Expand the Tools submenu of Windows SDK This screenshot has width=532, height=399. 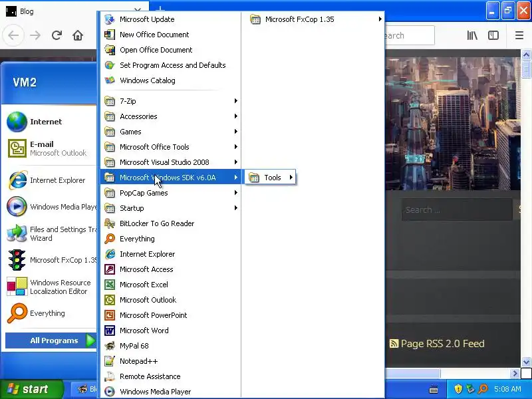[270, 177]
